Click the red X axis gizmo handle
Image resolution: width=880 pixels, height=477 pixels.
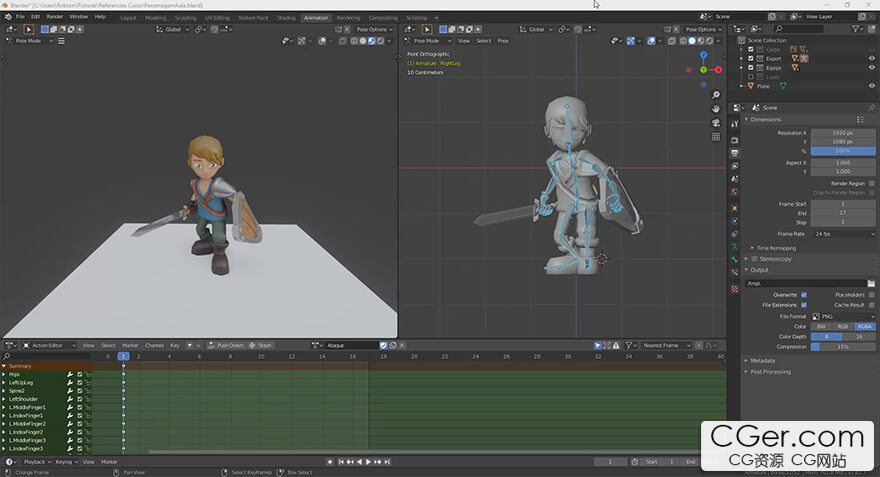coord(718,70)
